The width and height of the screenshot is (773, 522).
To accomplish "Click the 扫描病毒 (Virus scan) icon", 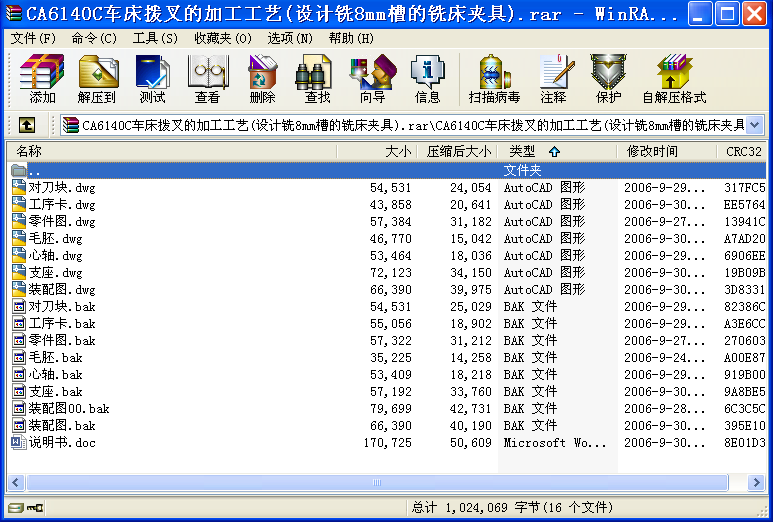I will tap(494, 79).
